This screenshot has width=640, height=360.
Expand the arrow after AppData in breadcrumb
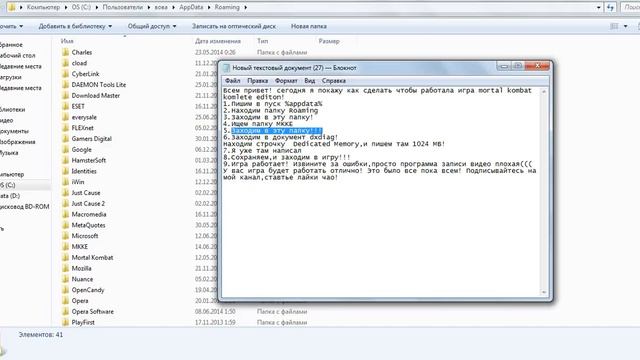(209, 7)
